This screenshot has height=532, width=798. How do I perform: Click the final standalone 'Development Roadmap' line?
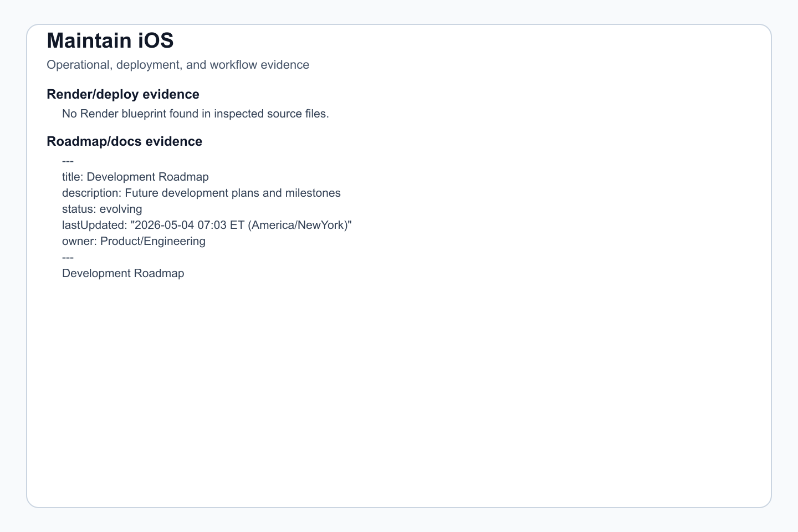123,273
